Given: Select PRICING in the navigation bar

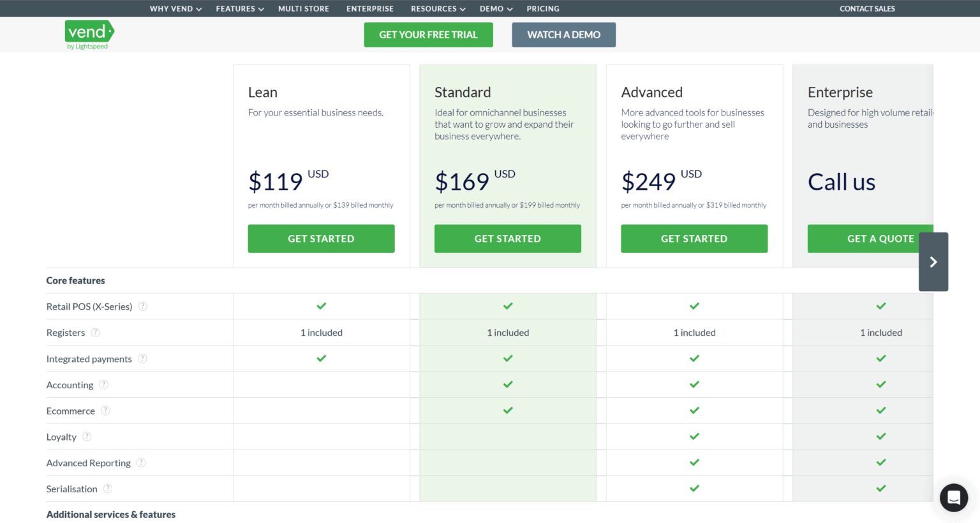Looking at the screenshot, I should click(543, 8).
